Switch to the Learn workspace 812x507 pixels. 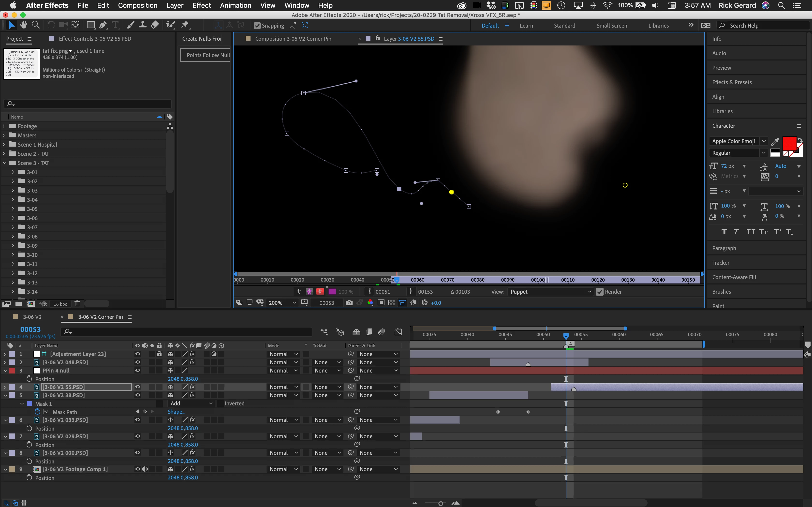[526, 26]
